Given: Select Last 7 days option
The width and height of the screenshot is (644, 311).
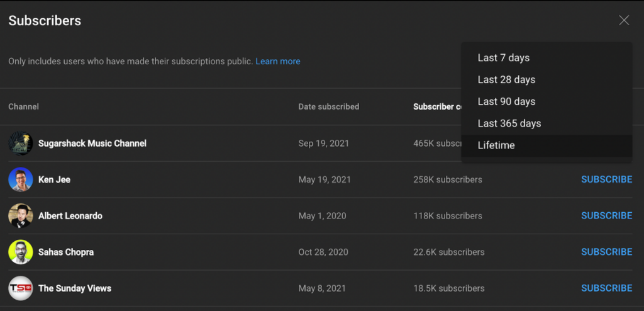Looking at the screenshot, I should click(503, 58).
